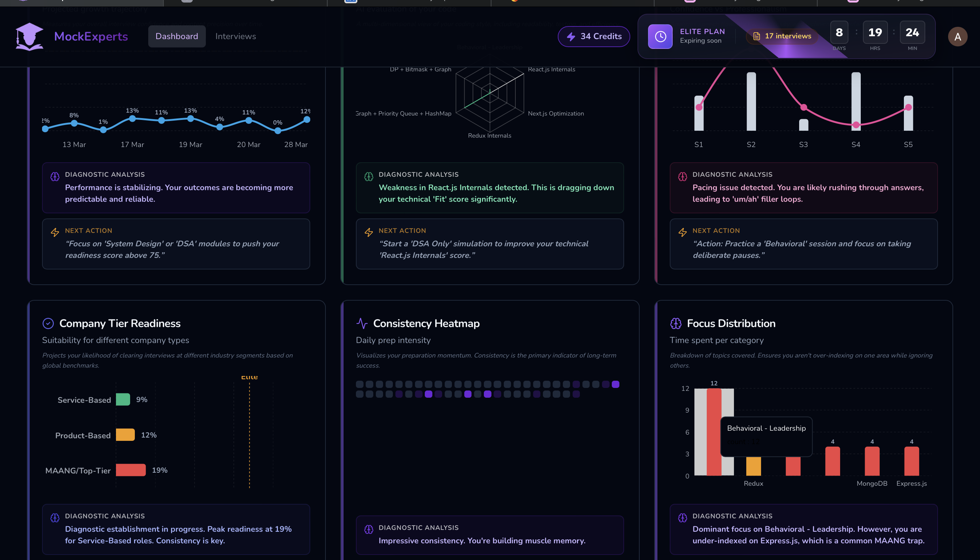Click the 34 Credits button
This screenshot has width=980, height=560.
[594, 37]
